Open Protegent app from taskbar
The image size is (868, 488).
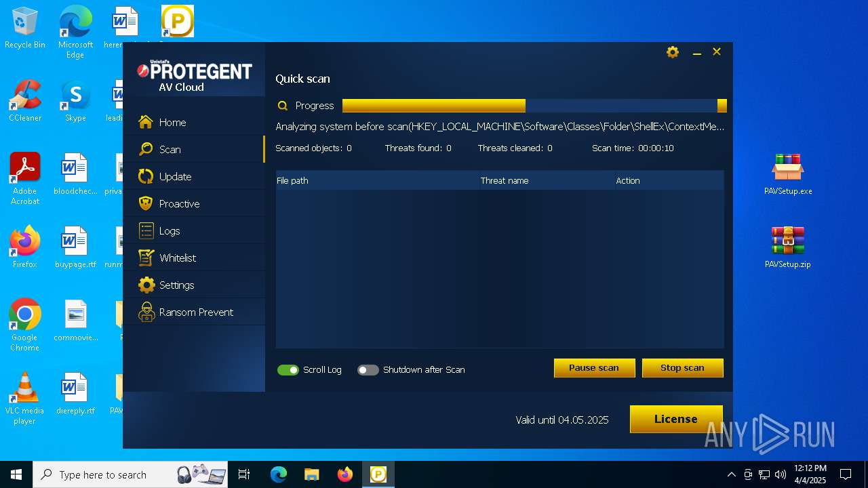pos(378,474)
